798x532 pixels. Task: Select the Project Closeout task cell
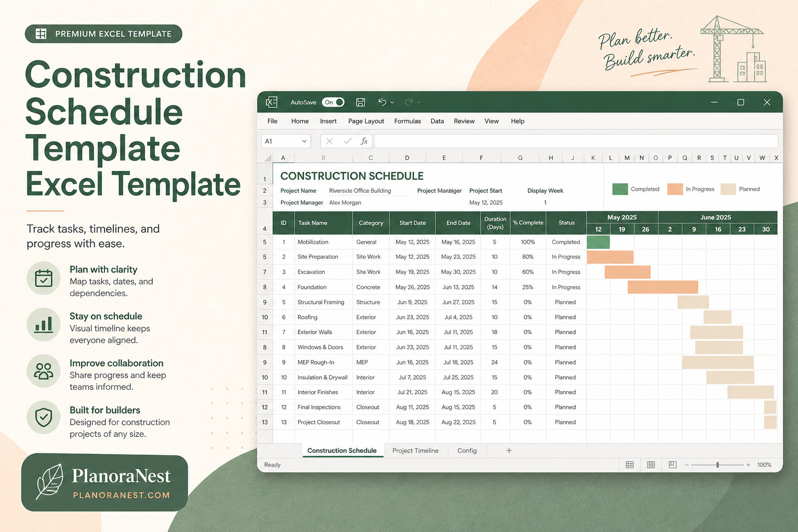[x=323, y=422]
